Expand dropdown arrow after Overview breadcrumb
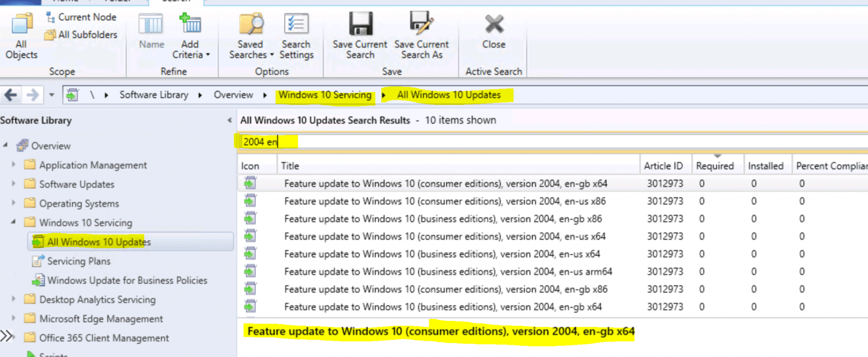This screenshot has width=868, height=357. coord(265,95)
